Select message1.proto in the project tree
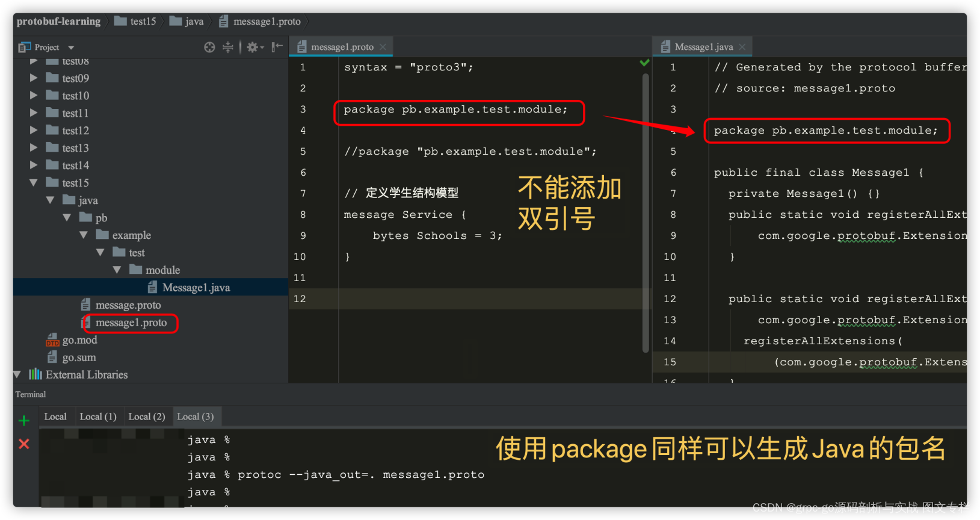The width and height of the screenshot is (980, 520). click(x=131, y=323)
